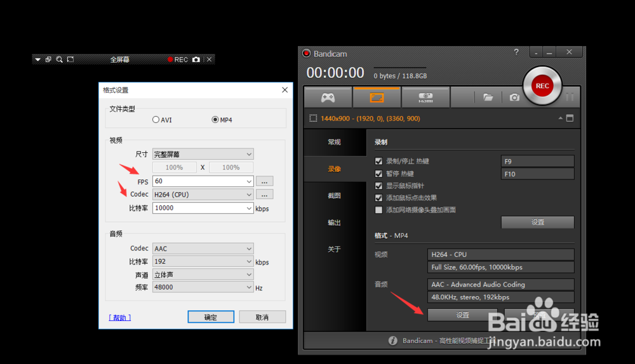Click the Bandicam info icon in footer
Viewport: 635px width, 364px height.
point(392,341)
